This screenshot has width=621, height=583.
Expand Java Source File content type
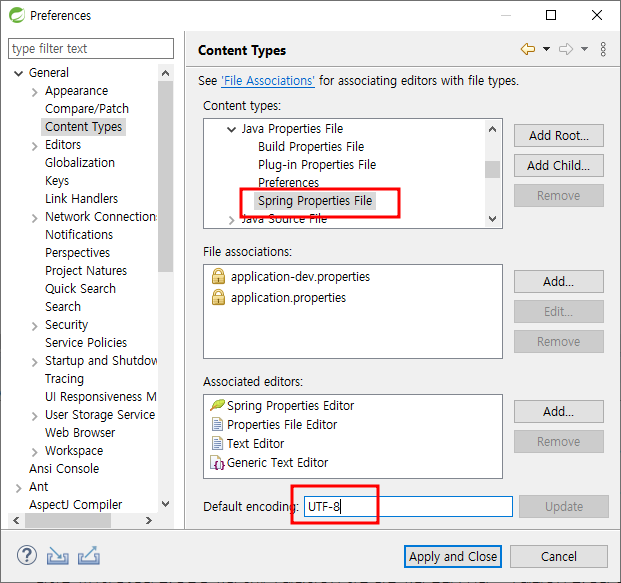(231, 220)
